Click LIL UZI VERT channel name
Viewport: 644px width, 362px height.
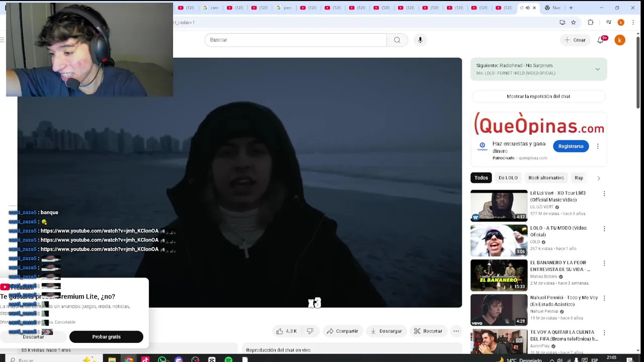541,207
